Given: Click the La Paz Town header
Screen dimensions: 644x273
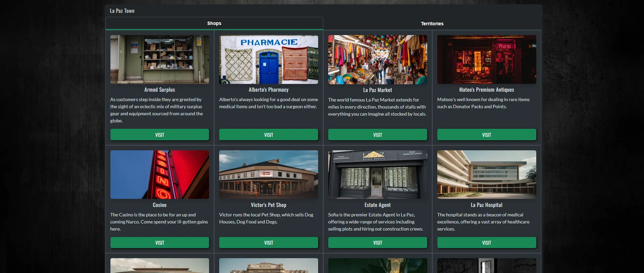Looking at the screenshot, I should pos(122,11).
